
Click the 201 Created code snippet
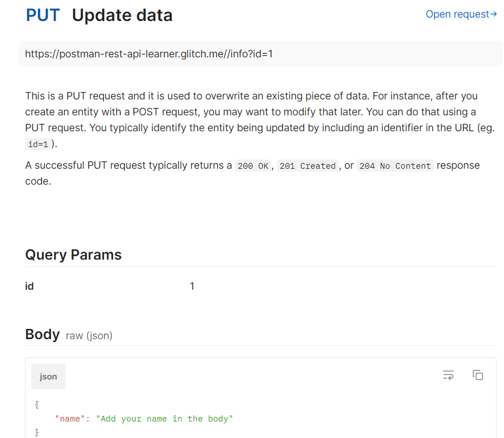point(308,166)
